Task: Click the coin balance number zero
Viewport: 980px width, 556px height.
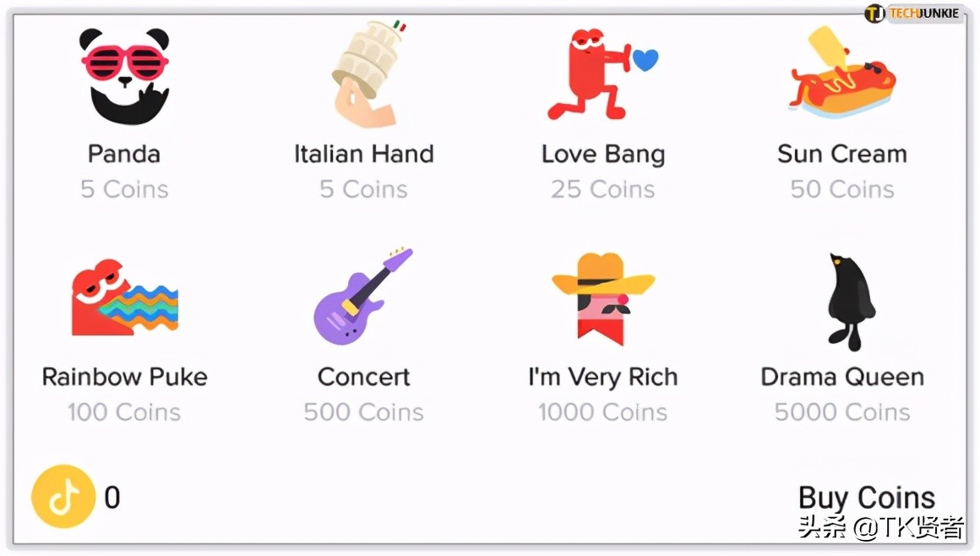Action: (112, 498)
